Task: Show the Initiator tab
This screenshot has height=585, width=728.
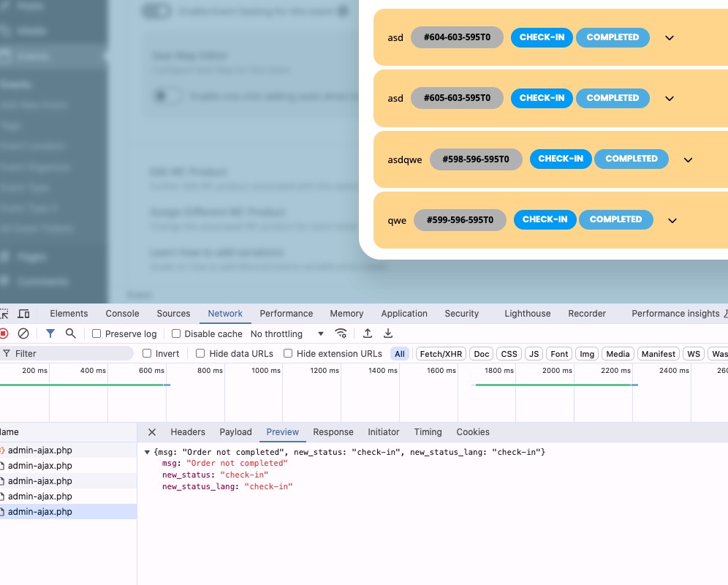Action: point(384,432)
